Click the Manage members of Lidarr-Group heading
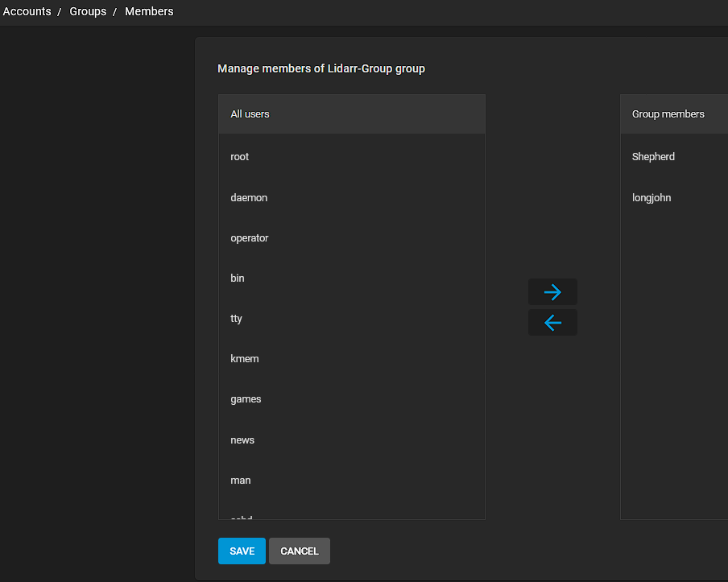 (x=321, y=68)
